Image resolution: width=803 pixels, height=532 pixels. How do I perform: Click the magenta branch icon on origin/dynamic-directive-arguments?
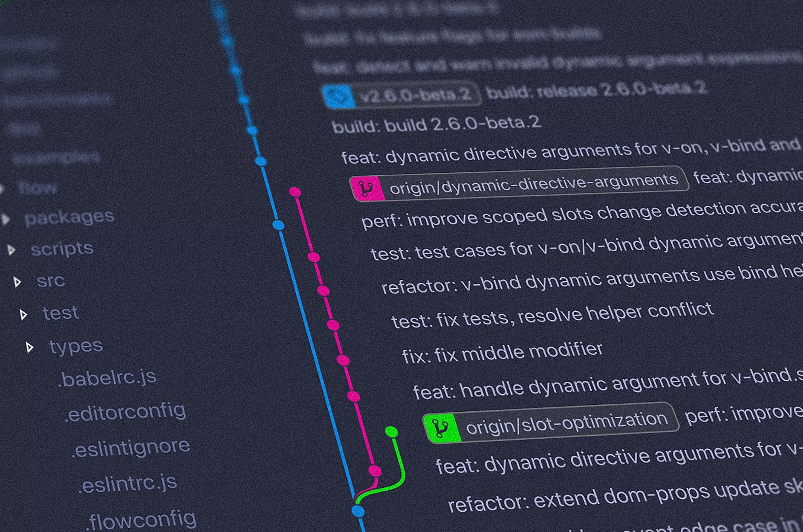(x=367, y=188)
